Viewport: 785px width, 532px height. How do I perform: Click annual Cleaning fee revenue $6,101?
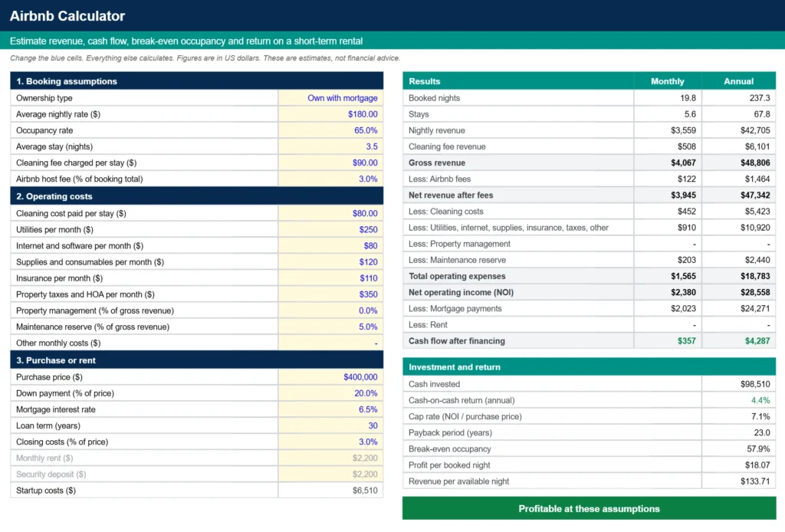(738, 146)
